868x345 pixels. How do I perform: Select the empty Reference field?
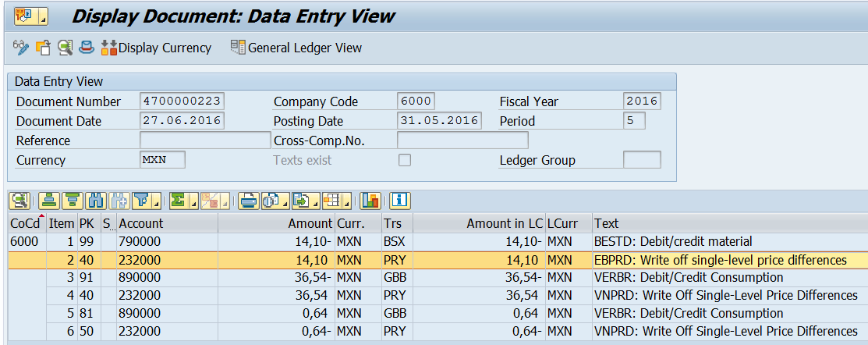click(x=205, y=140)
